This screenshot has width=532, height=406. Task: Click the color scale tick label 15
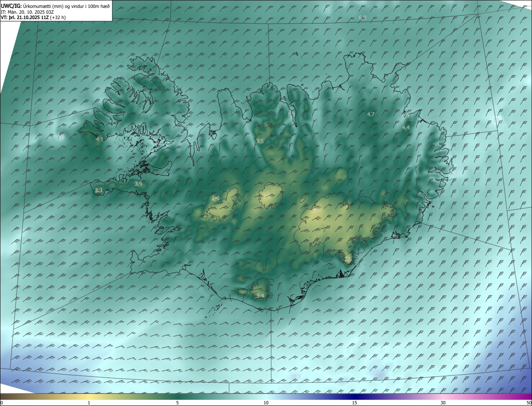355,403
